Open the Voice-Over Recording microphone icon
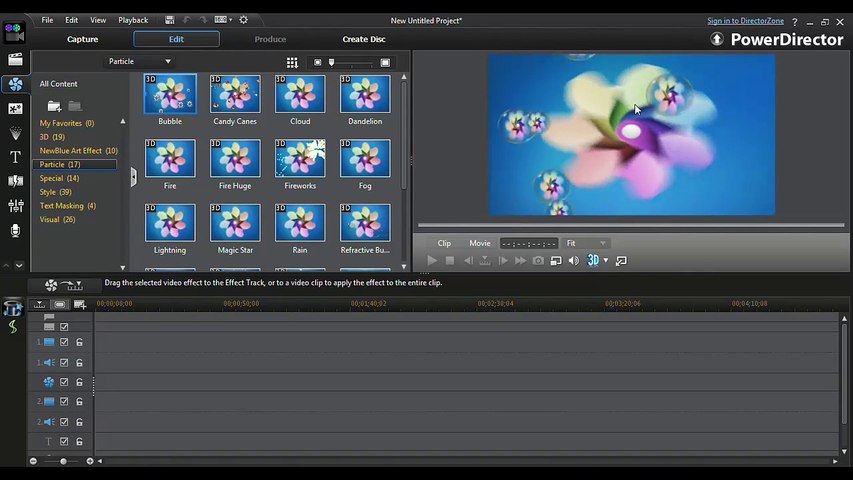Screen dimensions: 853x480 click(15, 231)
